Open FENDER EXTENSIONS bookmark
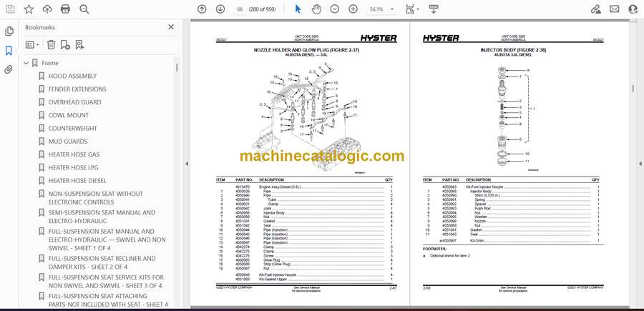The width and height of the screenshot is (644, 311). [77, 89]
